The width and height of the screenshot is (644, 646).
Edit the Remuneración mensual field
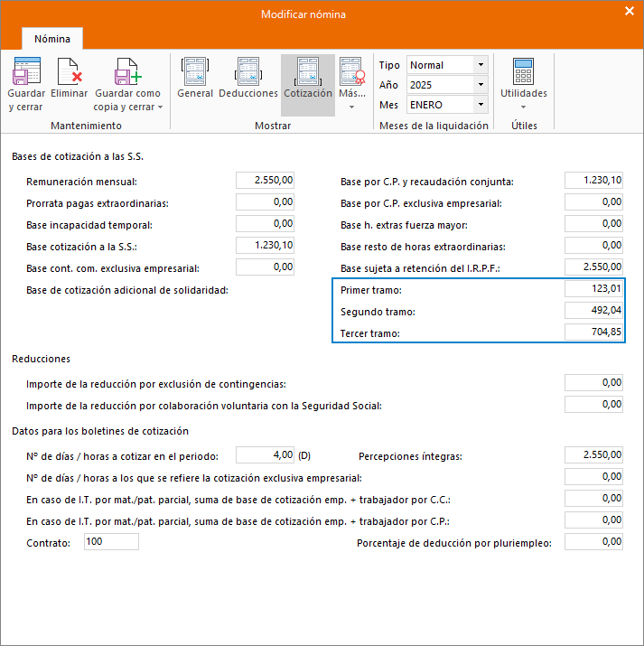click(265, 181)
